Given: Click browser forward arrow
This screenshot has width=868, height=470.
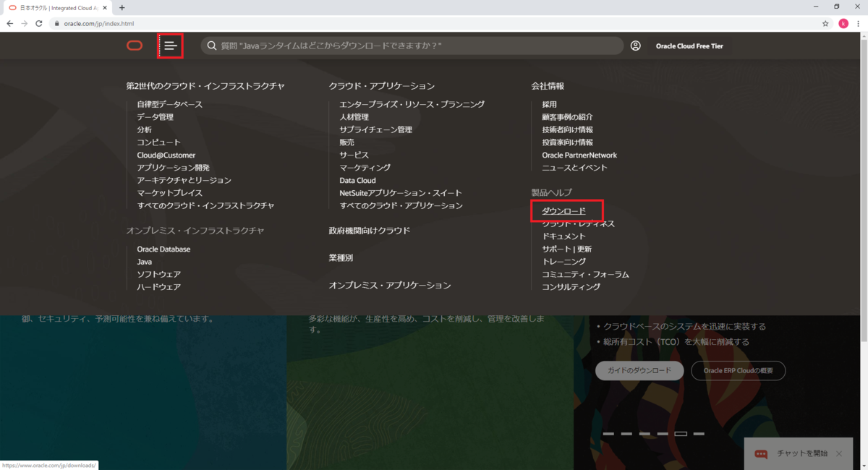Looking at the screenshot, I should [x=25, y=23].
